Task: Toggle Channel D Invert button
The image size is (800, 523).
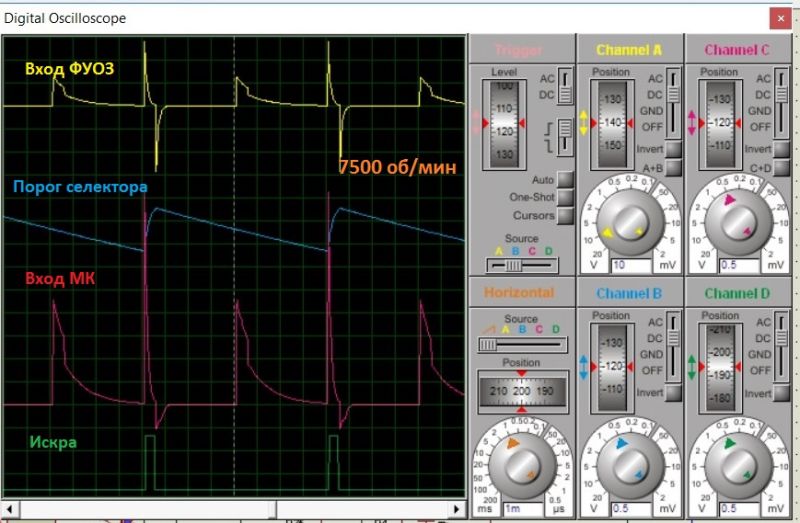Action: (x=782, y=392)
